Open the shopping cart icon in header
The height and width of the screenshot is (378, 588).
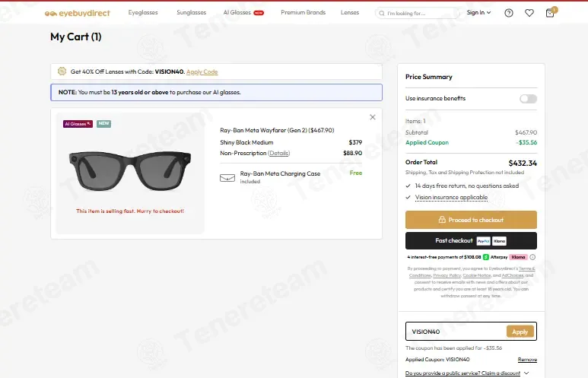point(550,13)
